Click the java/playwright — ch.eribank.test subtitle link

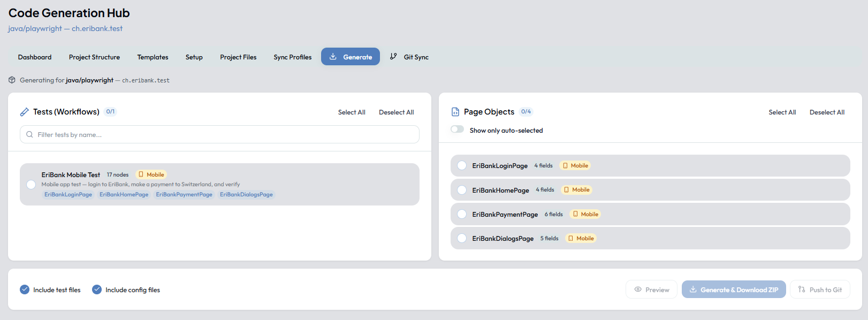pos(65,28)
